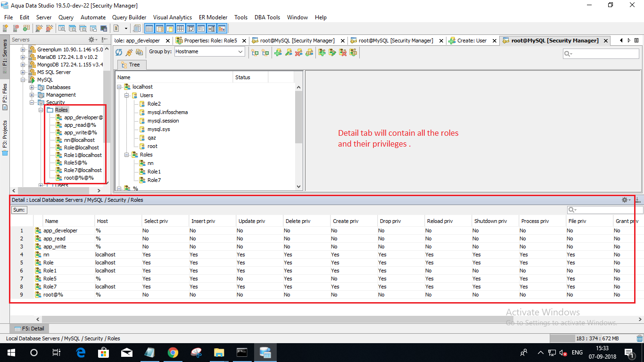Open the Visual Analytics menu
This screenshot has height=362, width=644.
(x=173, y=17)
